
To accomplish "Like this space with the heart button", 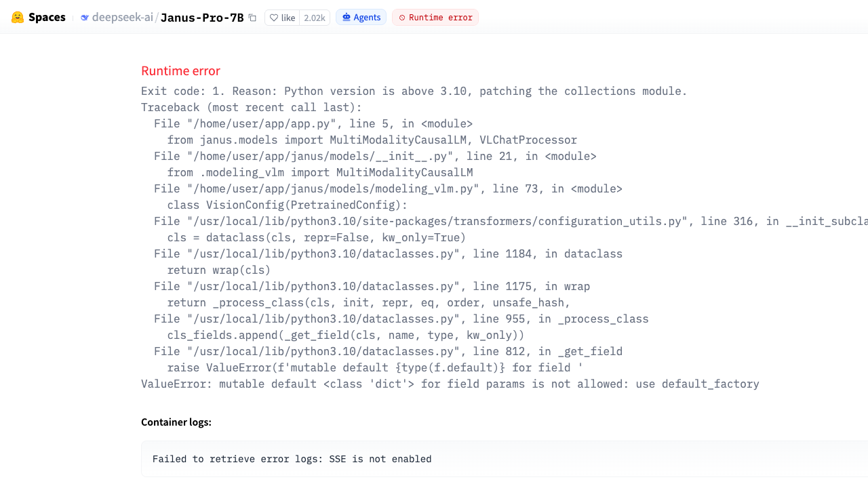I will (282, 18).
